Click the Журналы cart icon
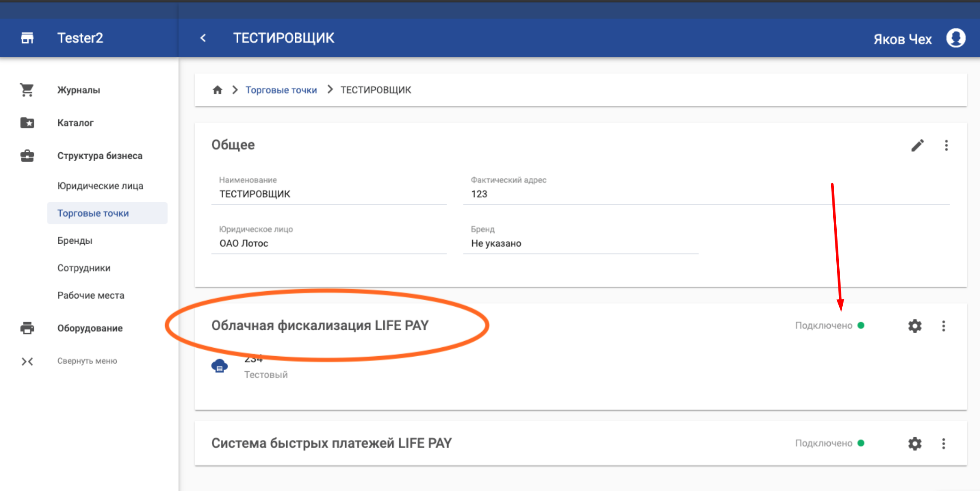 27,90
